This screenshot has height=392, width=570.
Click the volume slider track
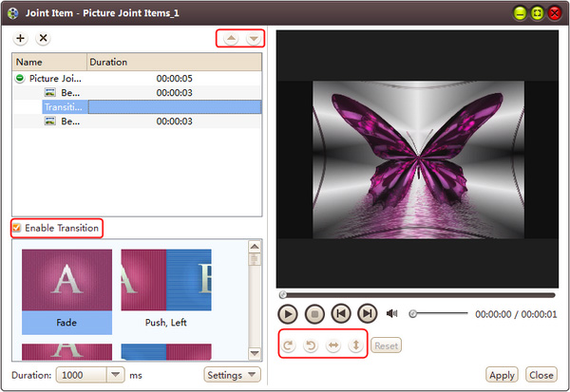438,313
